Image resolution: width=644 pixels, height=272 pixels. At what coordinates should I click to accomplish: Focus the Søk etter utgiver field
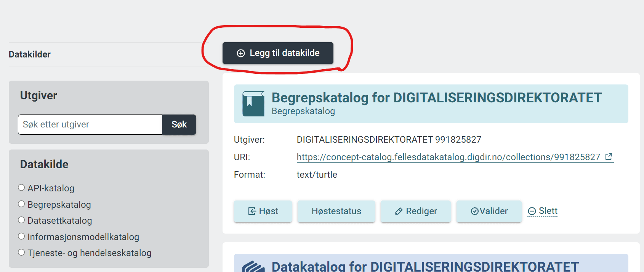[x=90, y=124]
